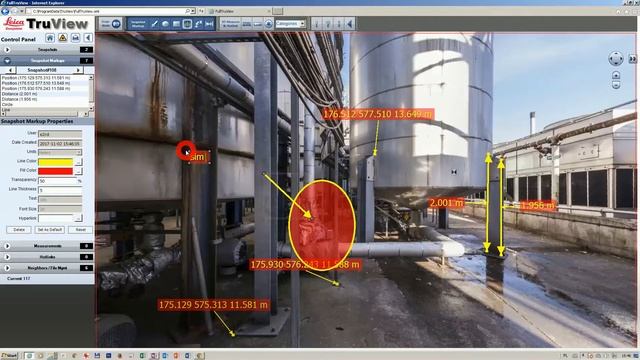Click the Delete button
The width and height of the screenshot is (640, 360).
(x=19, y=230)
